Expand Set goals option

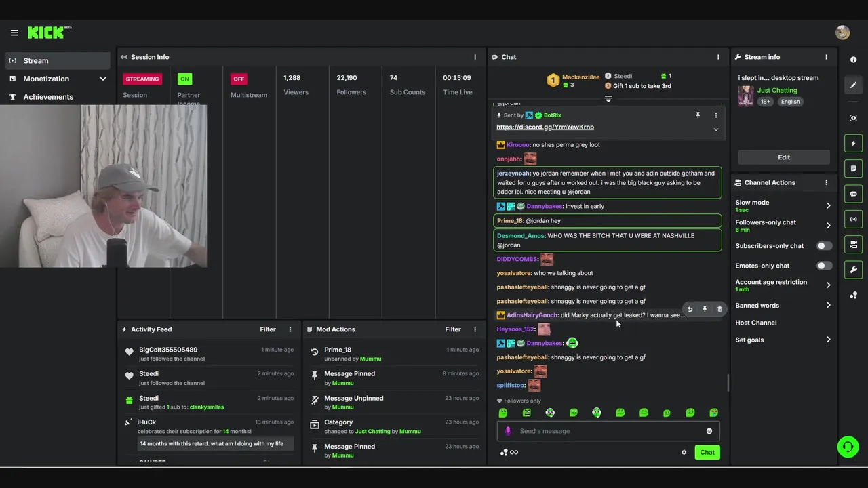(x=828, y=340)
